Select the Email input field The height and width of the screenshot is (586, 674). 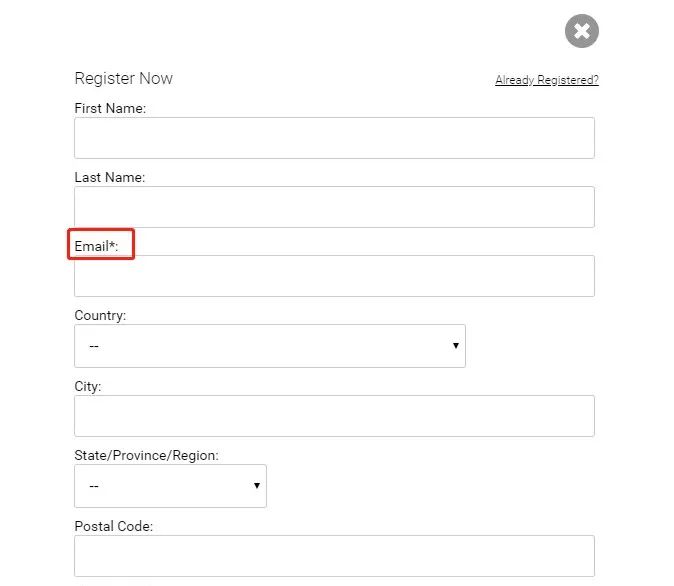(x=334, y=276)
